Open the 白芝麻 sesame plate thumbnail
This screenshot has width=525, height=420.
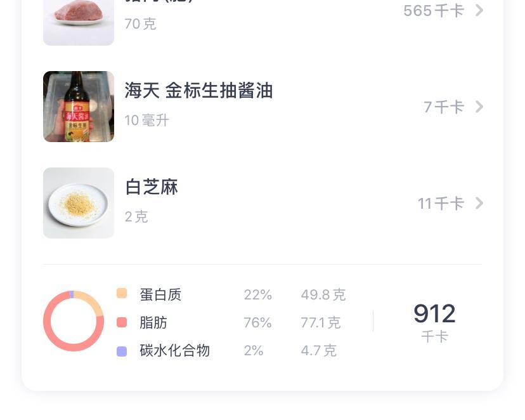(79, 203)
